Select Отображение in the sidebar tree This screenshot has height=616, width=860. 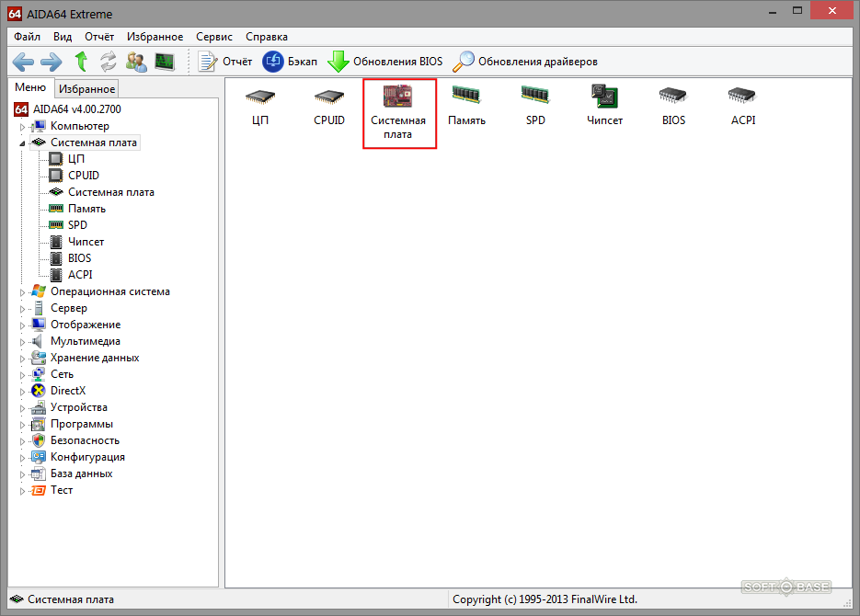(76, 325)
